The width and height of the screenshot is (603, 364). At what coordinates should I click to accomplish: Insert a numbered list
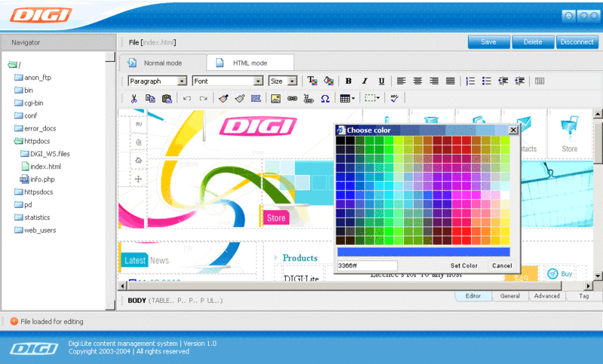(470, 81)
